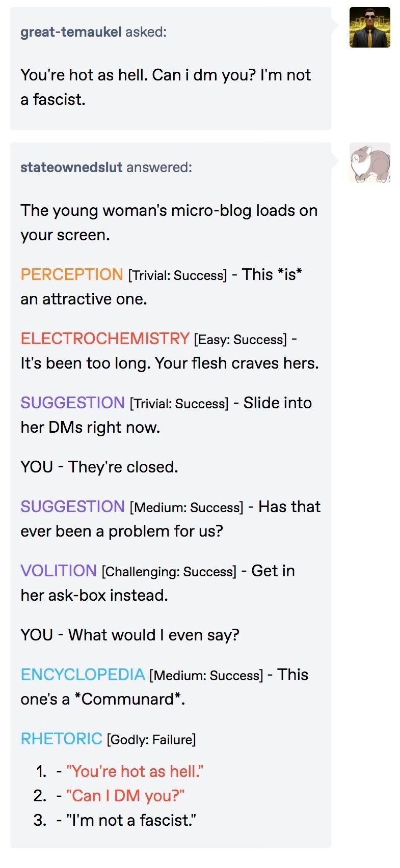Choose option 2 "Can I DM you?"
This screenshot has width=400, height=868.
(125, 796)
